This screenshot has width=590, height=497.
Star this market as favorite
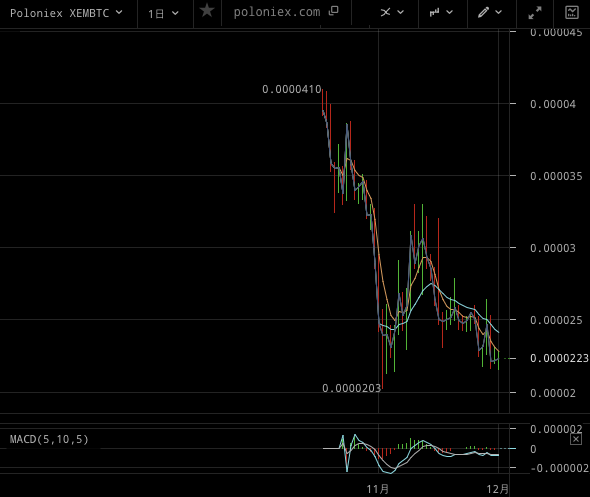207,11
